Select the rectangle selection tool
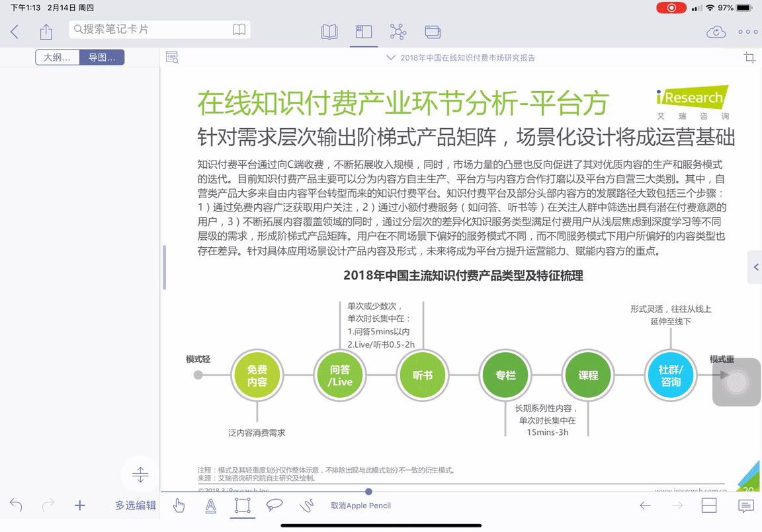This screenshot has height=532, width=762. click(x=242, y=505)
